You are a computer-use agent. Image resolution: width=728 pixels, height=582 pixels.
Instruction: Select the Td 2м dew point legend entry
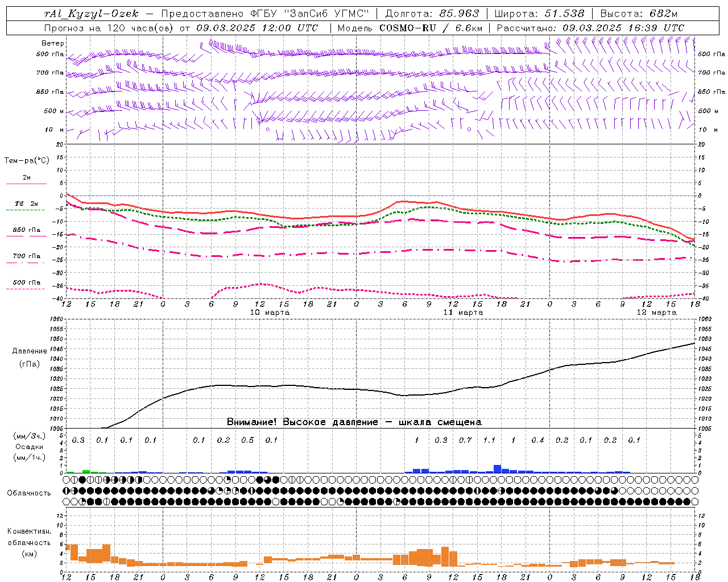pos(27,203)
